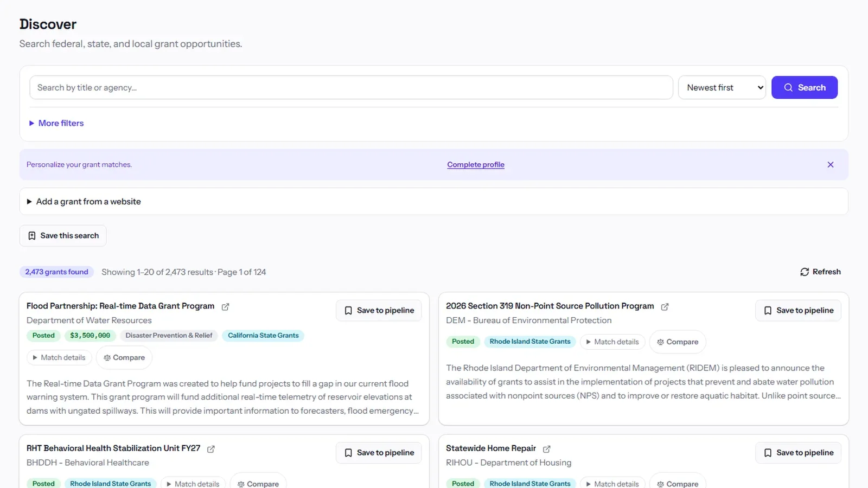Expand Match details for Flood Partnership grant
868x488 pixels.
point(59,358)
